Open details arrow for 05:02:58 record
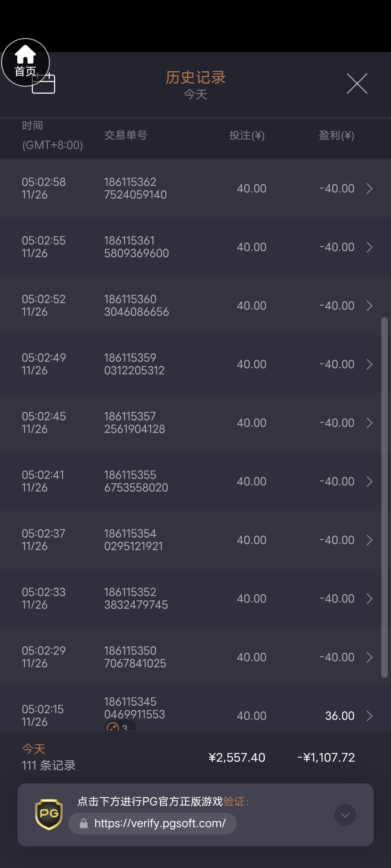Screen dimensions: 391x868 [369, 188]
